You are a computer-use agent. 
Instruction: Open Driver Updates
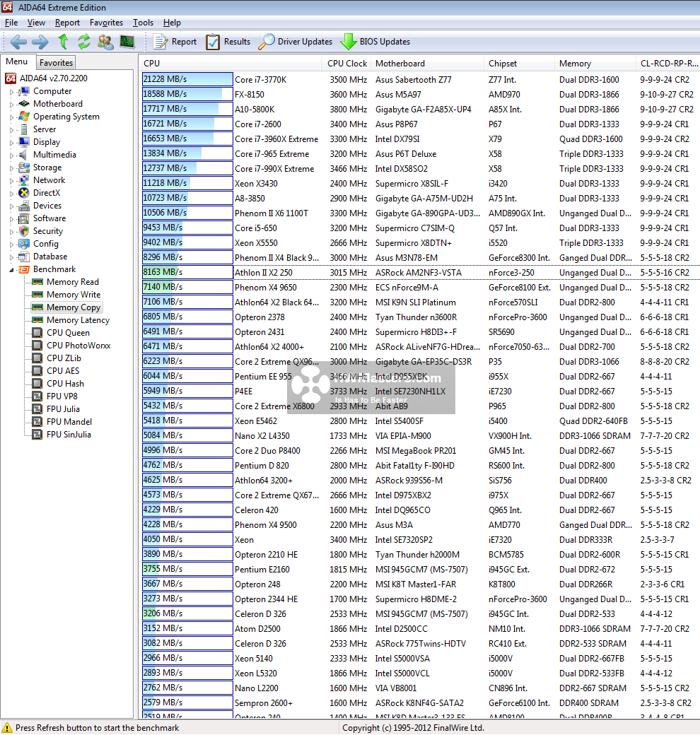pos(296,42)
